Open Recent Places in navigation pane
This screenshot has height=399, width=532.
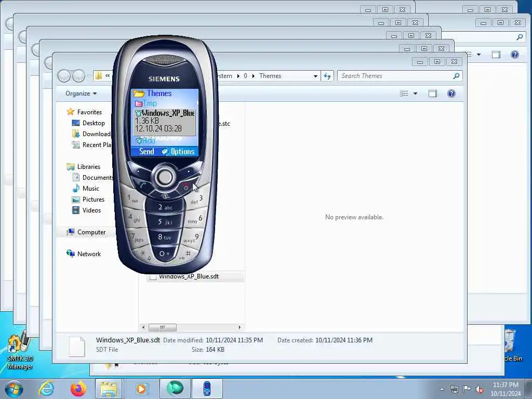tap(91, 145)
